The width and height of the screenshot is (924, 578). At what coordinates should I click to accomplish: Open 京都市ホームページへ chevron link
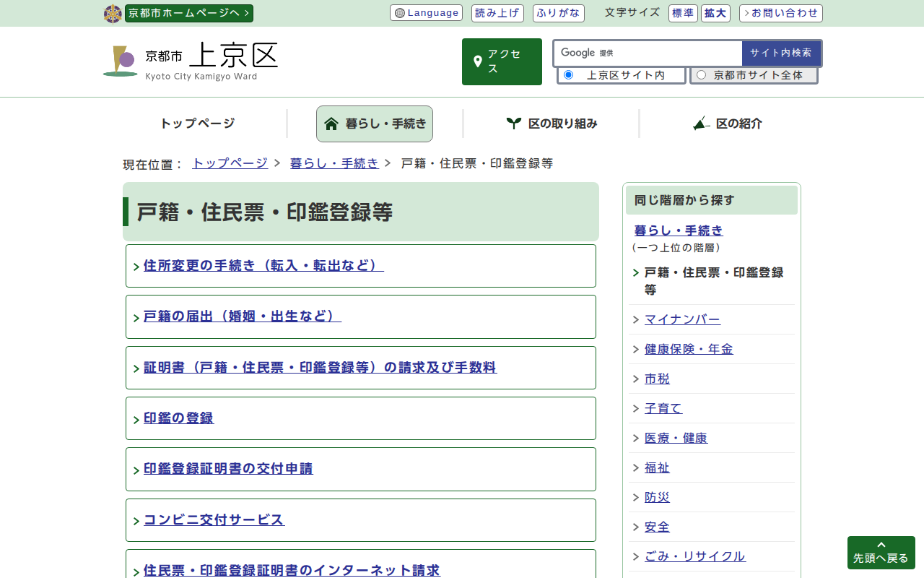[188, 13]
